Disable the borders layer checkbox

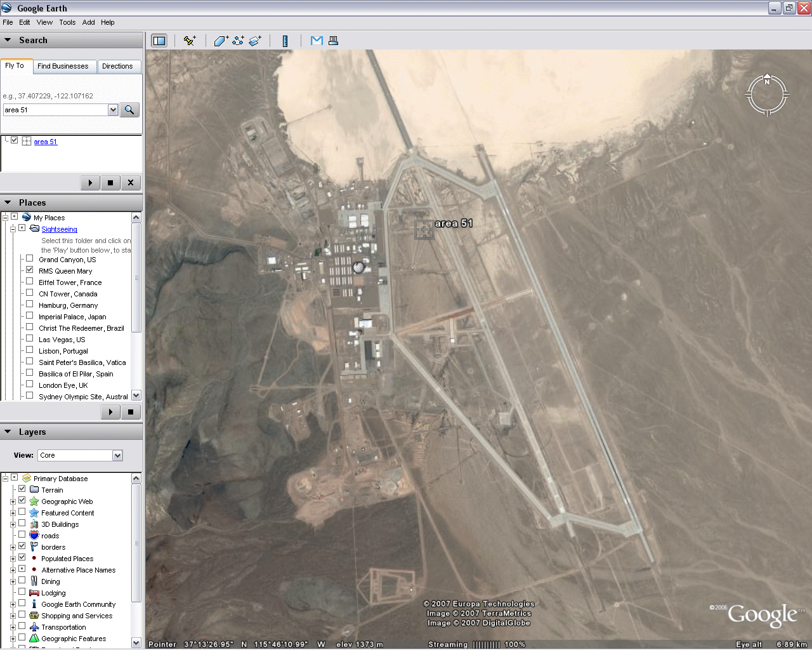pos(22,547)
